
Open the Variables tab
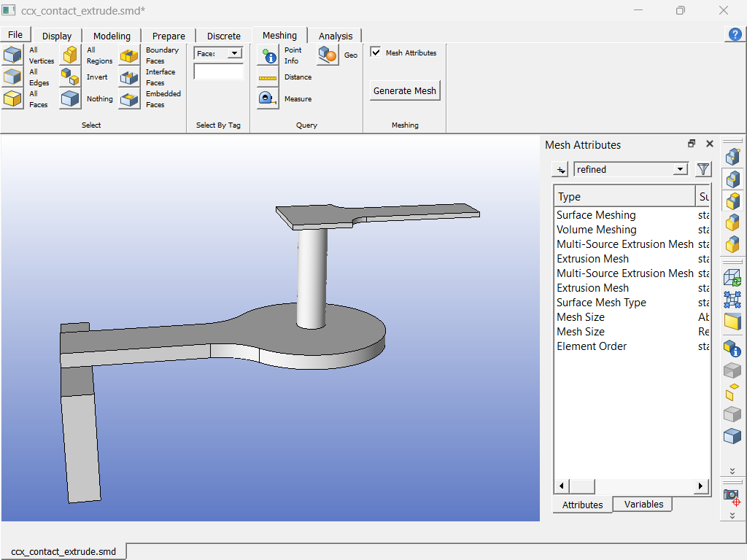tap(643, 505)
